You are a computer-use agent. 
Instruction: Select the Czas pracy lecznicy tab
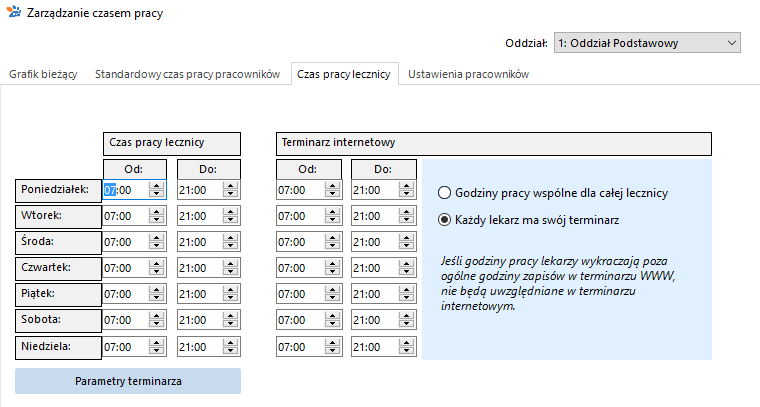coord(344,74)
